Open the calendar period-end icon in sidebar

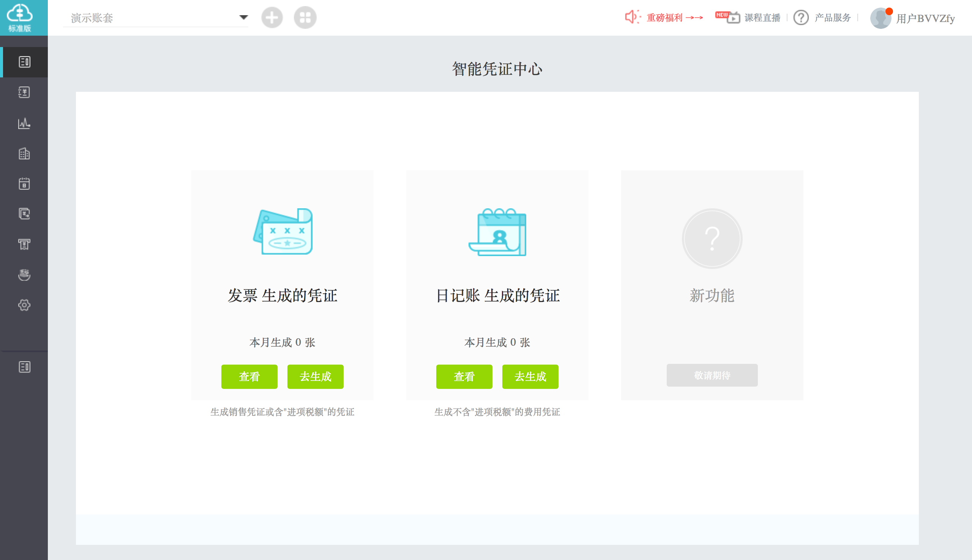click(x=24, y=184)
